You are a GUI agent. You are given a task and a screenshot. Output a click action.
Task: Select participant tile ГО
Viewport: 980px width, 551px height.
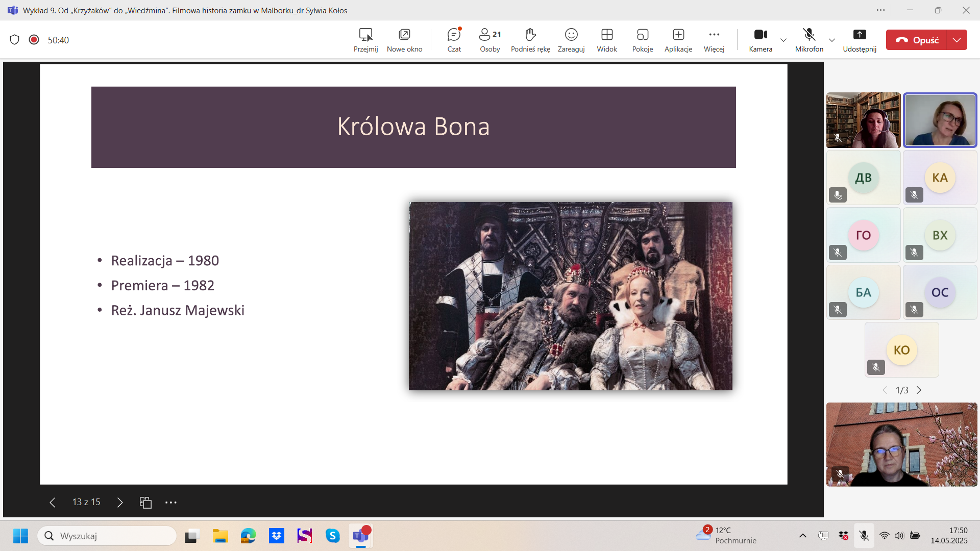click(x=864, y=235)
